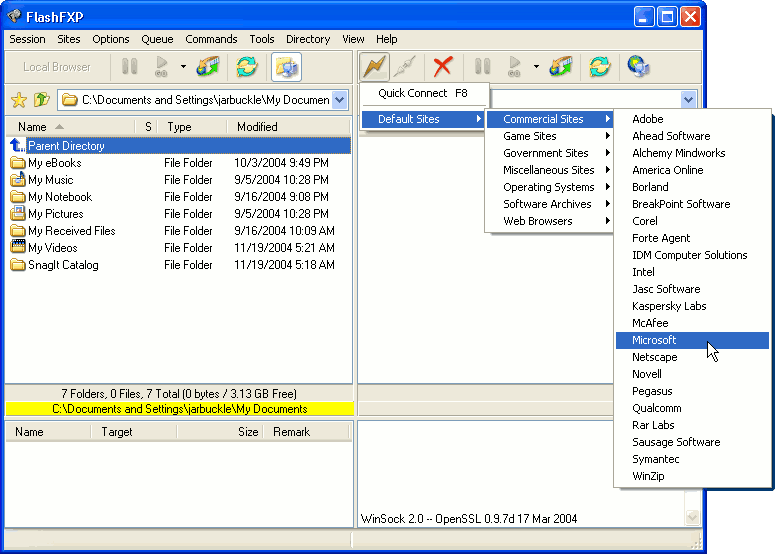Click the Refresh icon in right toolbar
The height and width of the screenshot is (554, 775).
coord(599,67)
